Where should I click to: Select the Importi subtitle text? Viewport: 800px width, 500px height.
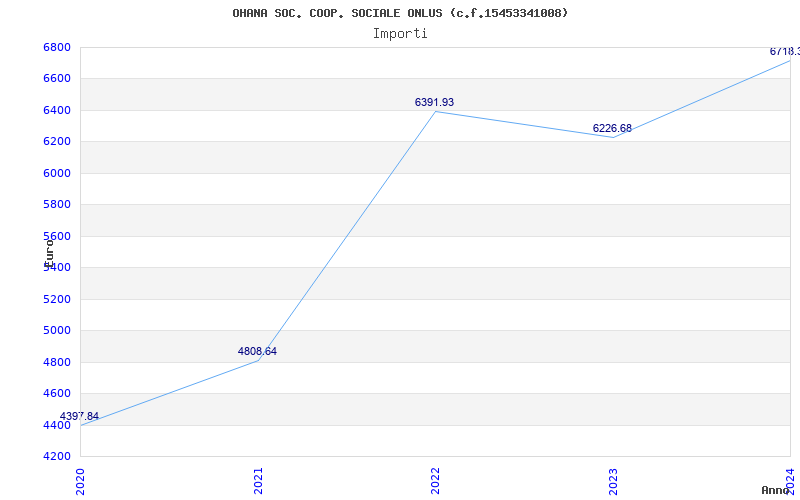(x=400, y=34)
